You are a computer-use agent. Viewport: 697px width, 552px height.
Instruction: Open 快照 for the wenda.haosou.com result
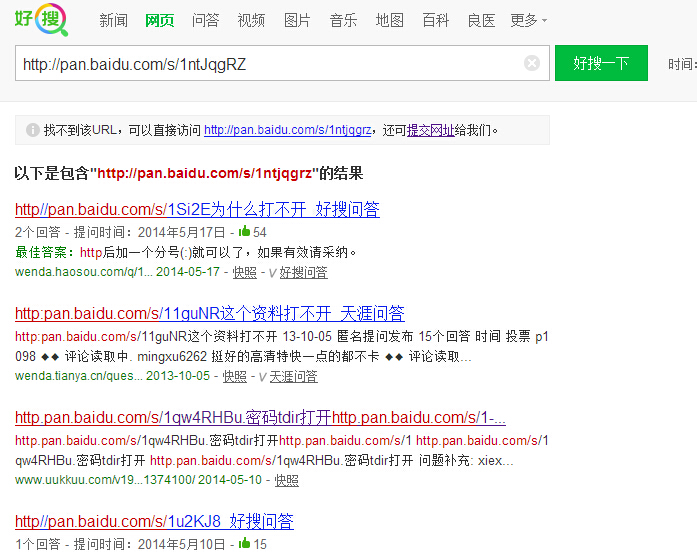(244, 272)
